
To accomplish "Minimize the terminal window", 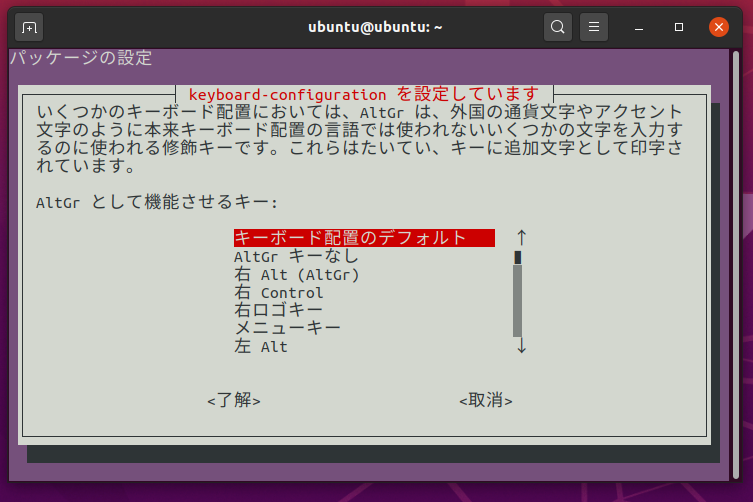I will coord(639,27).
